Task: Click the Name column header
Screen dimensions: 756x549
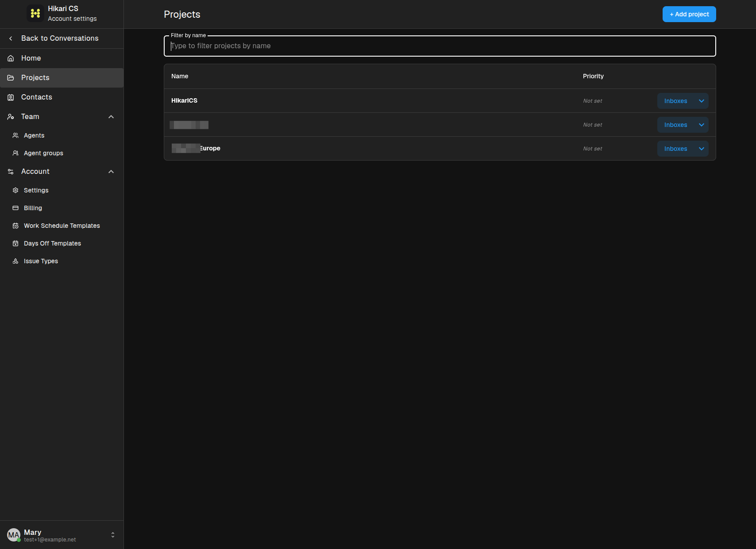Action: coord(180,76)
